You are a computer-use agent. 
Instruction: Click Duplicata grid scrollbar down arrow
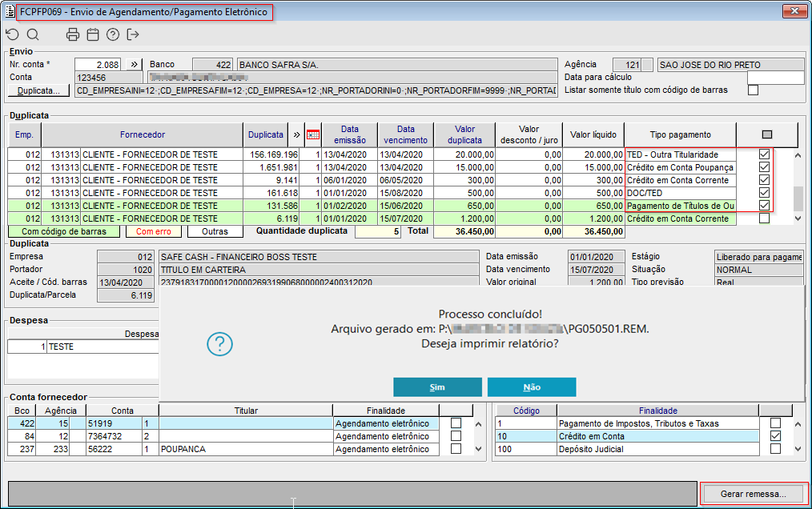click(x=798, y=218)
